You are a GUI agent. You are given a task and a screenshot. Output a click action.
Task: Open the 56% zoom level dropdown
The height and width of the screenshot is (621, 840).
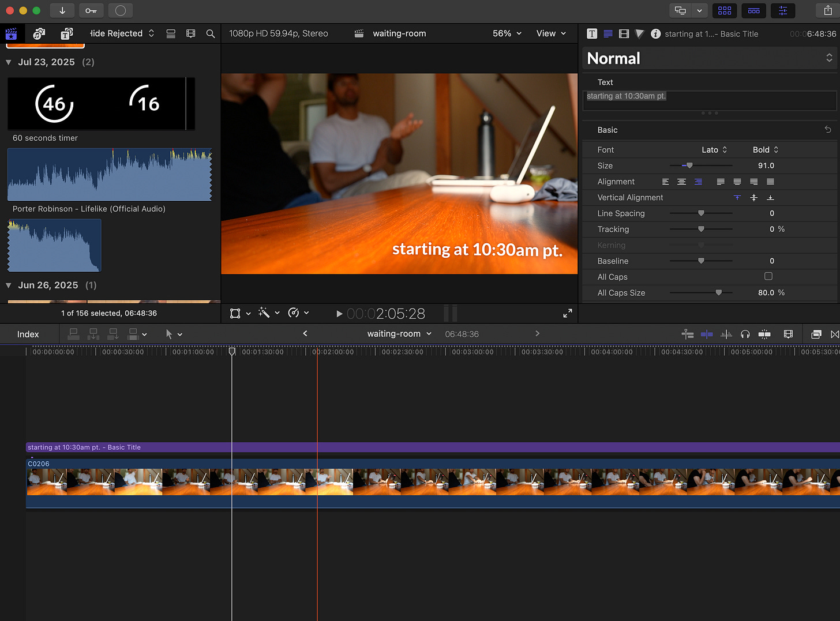(507, 33)
